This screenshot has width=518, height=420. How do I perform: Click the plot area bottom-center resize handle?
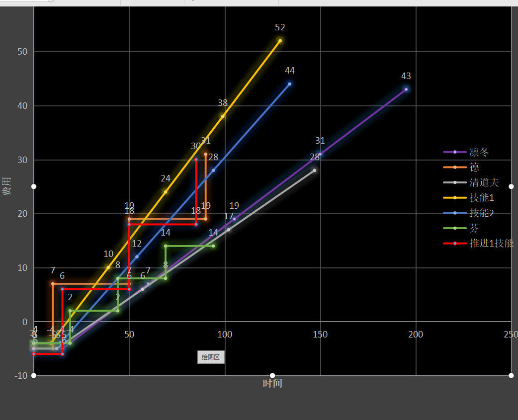(x=272, y=375)
